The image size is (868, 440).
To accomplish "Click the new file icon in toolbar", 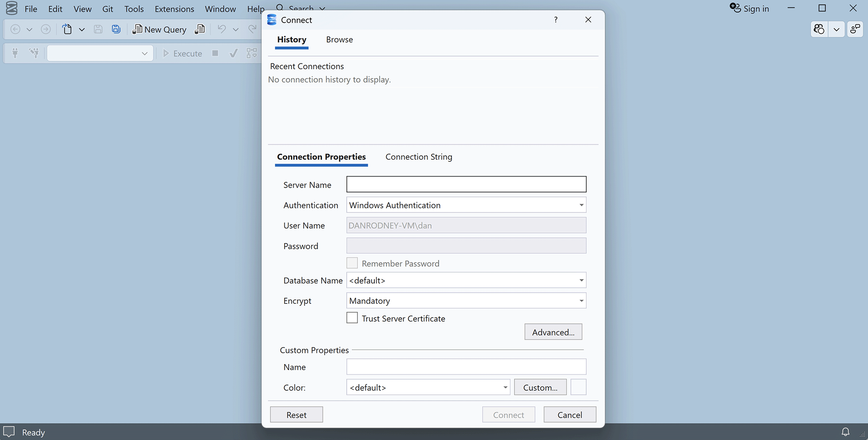I will [x=67, y=29].
